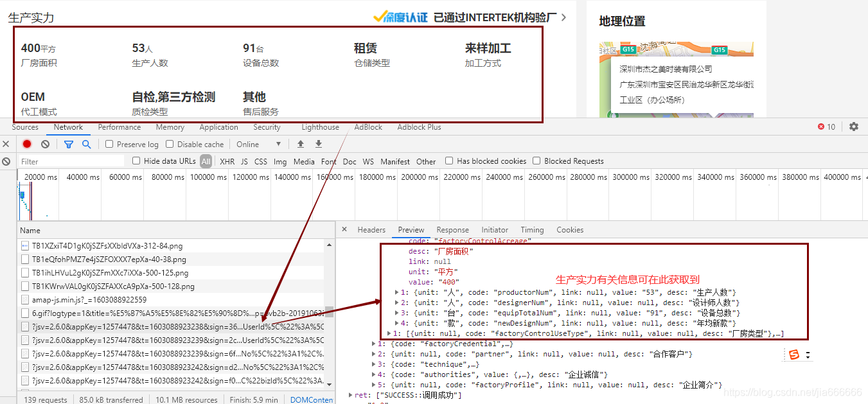Expand factoryControlUseType array node
Screen dimensions: 868x404
[x=389, y=333]
